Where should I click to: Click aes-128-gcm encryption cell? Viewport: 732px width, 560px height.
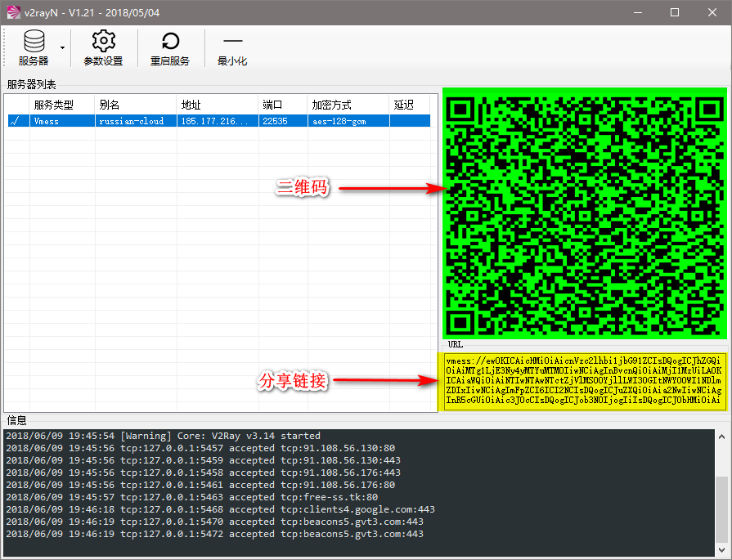348,121
